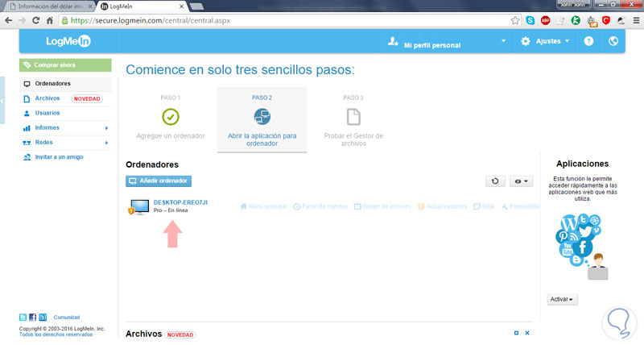
Task: Reload the browser page
Action: click(35, 20)
